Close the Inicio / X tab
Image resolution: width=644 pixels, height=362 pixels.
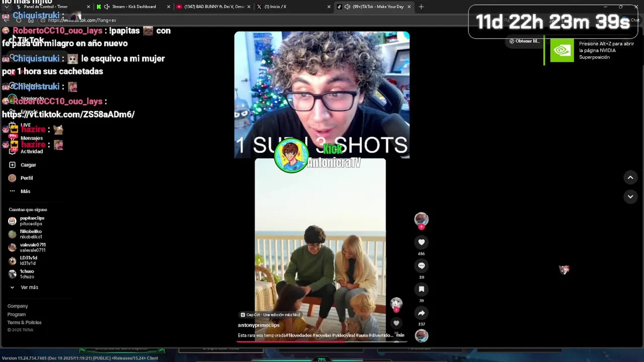point(329,7)
